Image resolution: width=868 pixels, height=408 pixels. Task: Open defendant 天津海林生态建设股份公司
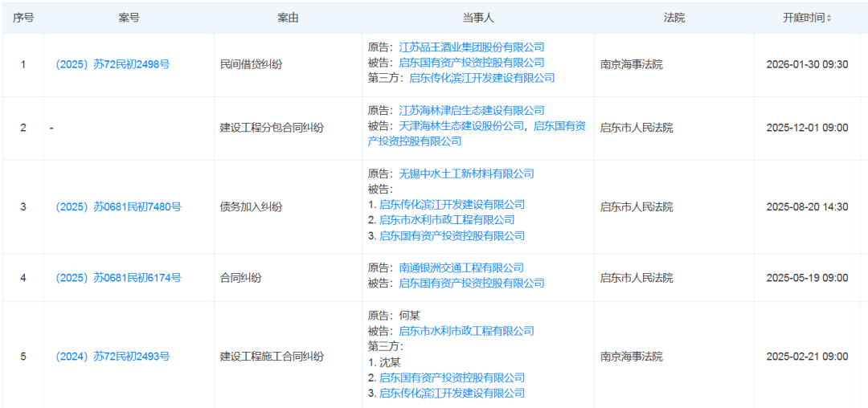click(461, 126)
